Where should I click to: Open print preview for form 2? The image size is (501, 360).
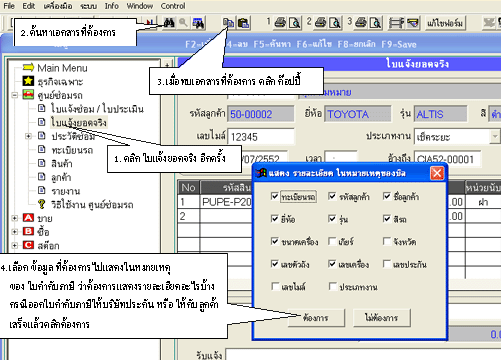335,23
